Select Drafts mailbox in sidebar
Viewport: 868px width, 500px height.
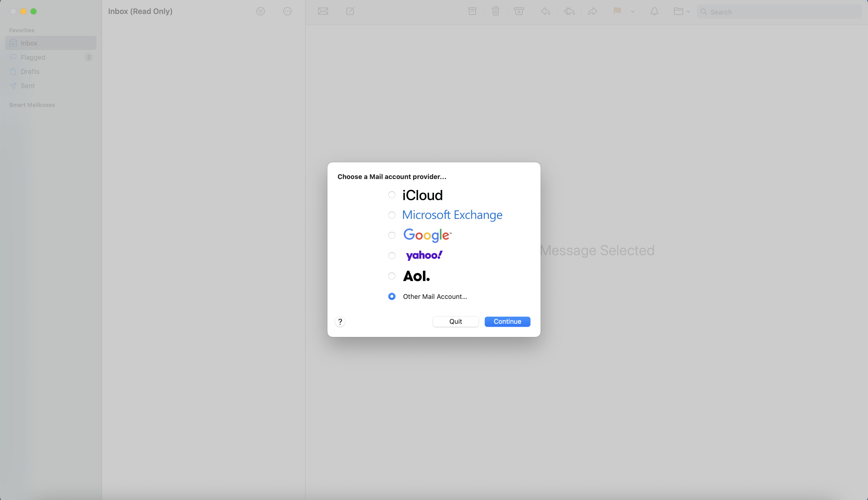tap(51, 71)
